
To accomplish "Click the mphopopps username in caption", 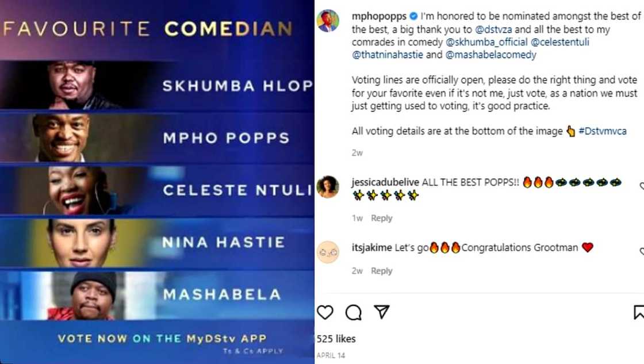I will tap(379, 16).
